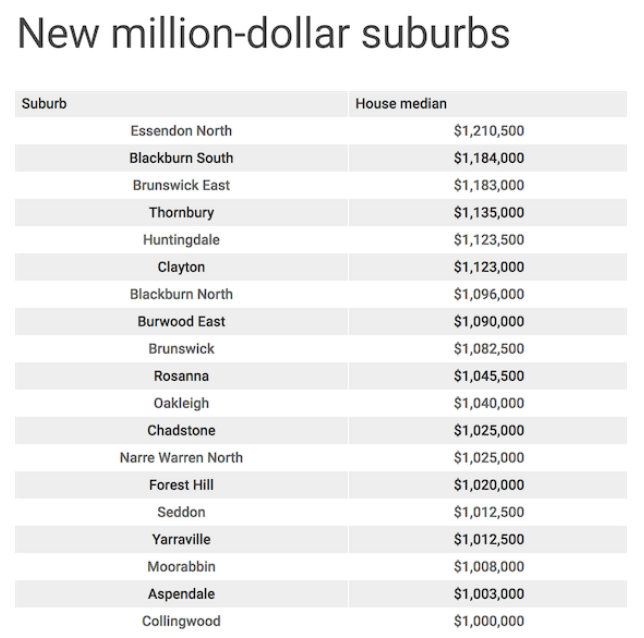Click the Suburb column header

point(45,103)
